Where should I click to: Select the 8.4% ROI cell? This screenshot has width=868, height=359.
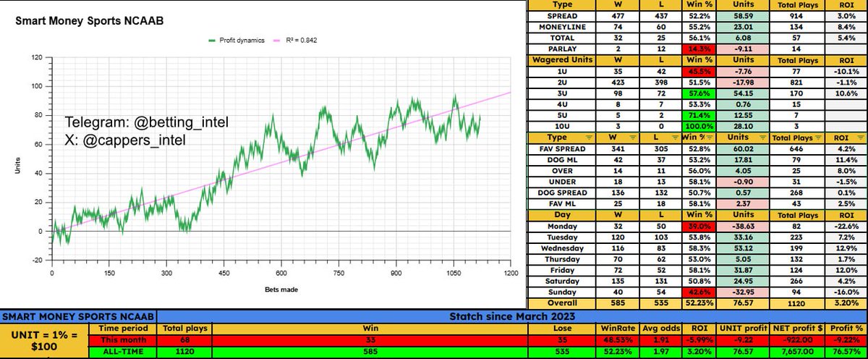[847, 27]
